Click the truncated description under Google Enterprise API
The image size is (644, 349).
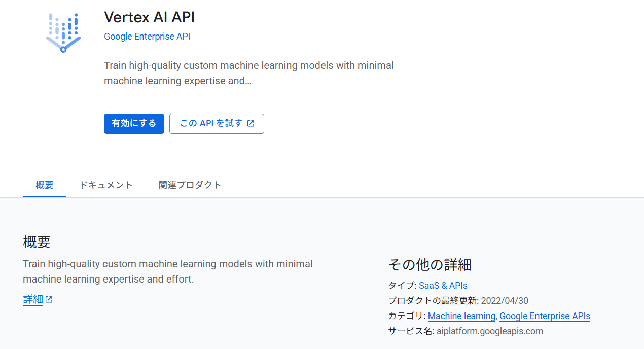click(x=248, y=73)
